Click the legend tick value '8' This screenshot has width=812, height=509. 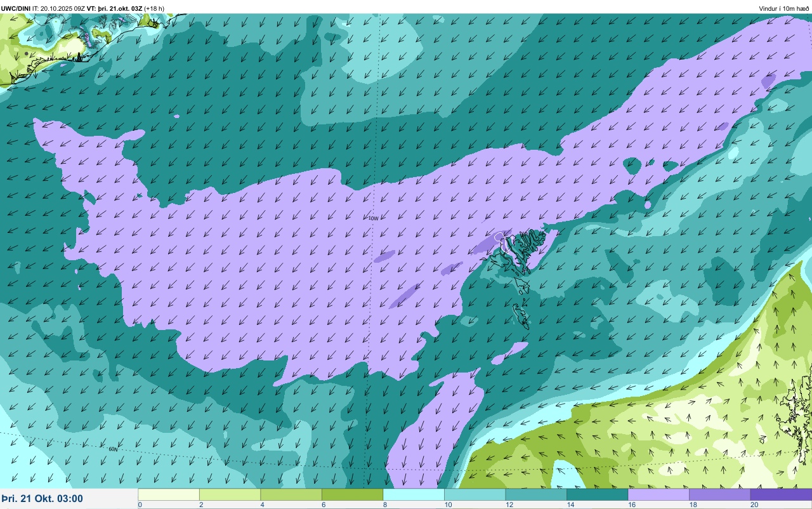pos(384,505)
